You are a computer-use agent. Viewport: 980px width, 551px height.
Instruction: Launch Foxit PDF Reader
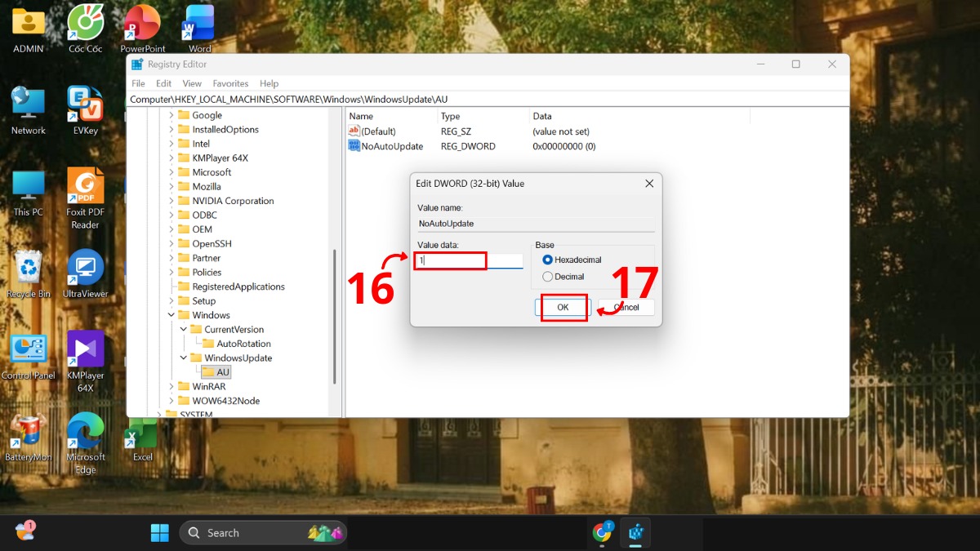[85, 186]
